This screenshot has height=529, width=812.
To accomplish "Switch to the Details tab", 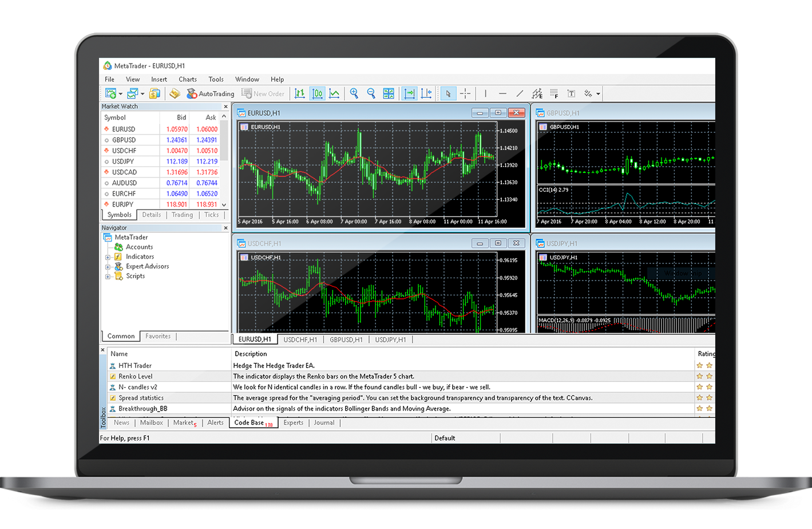I will pos(152,215).
